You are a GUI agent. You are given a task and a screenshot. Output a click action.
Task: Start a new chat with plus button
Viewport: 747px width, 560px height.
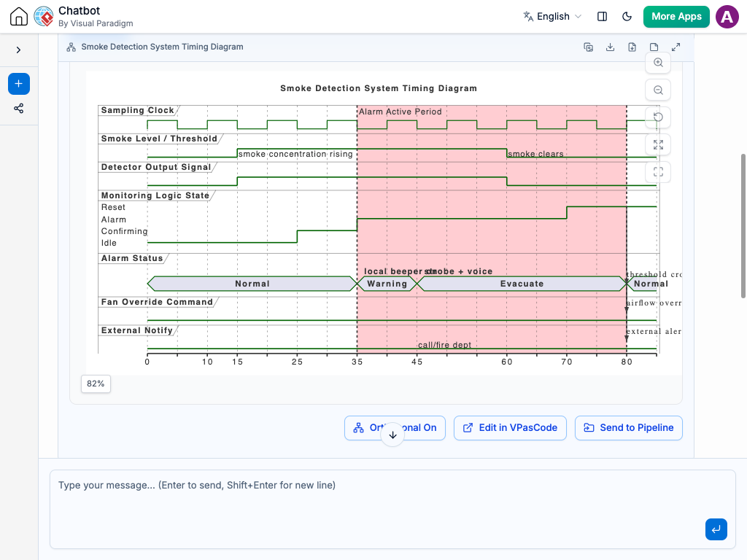click(x=18, y=84)
